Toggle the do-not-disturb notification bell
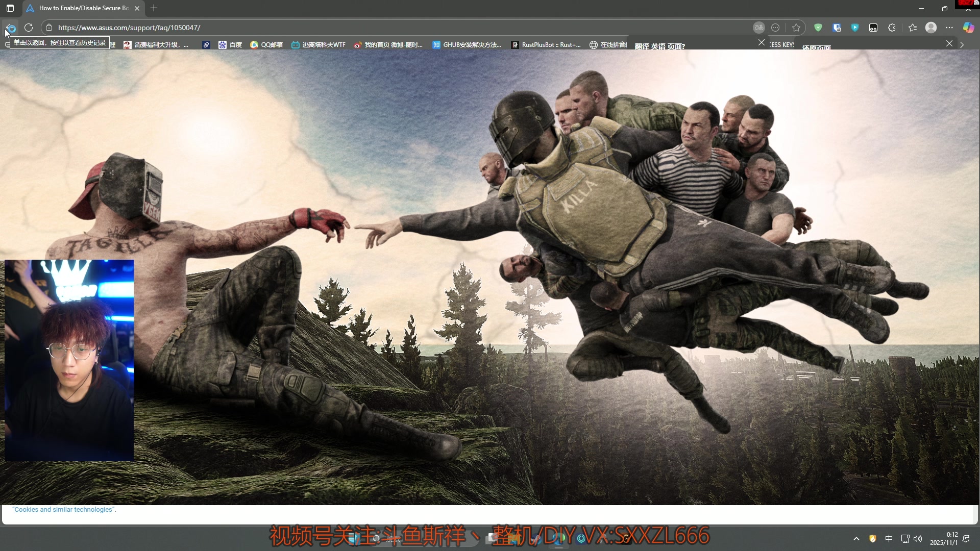The image size is (980, 551). [966, 539]
